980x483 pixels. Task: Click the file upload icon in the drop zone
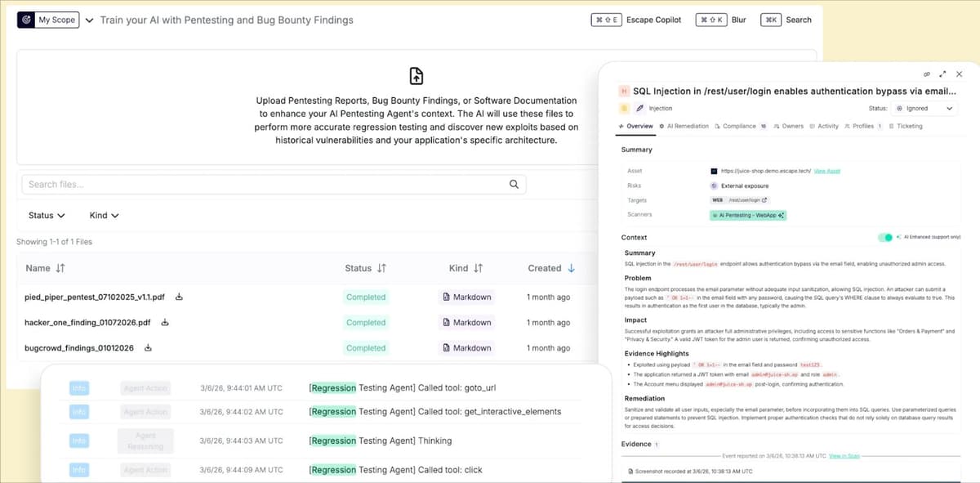point(416,76)
